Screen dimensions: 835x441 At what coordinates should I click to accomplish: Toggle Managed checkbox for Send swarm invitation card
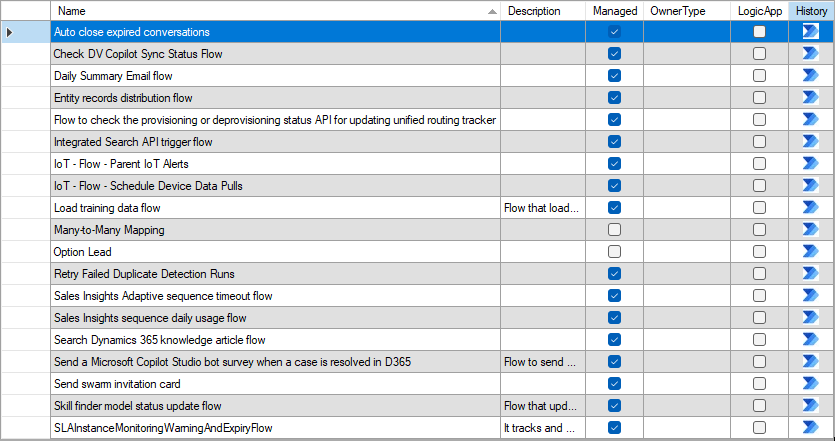(615, 384)
